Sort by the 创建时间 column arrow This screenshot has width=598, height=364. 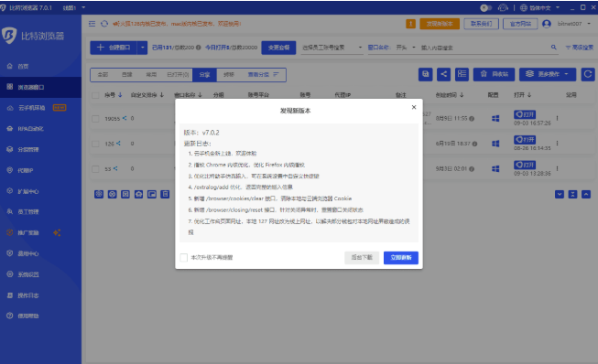[x=462, y=95]
